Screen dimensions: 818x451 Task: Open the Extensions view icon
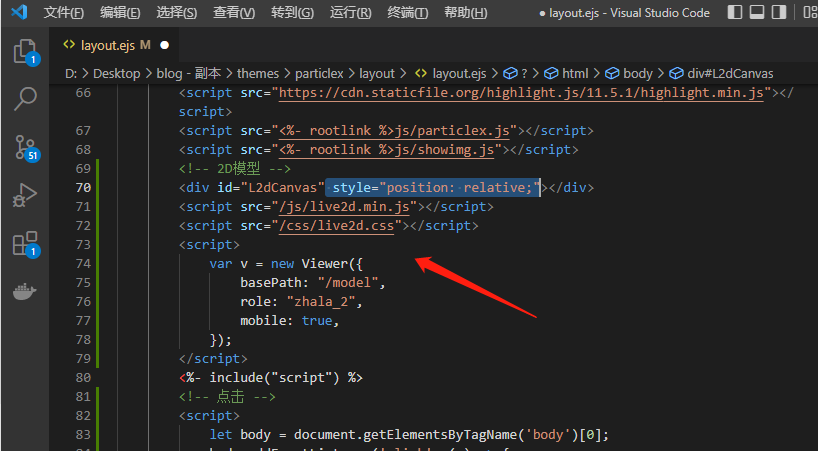tap(25, 243)
